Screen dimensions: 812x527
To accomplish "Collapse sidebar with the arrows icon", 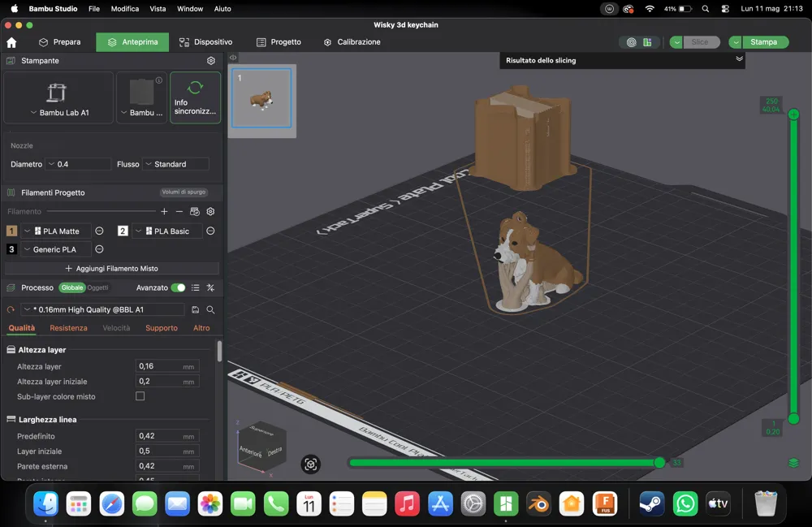I will [233, 58].
